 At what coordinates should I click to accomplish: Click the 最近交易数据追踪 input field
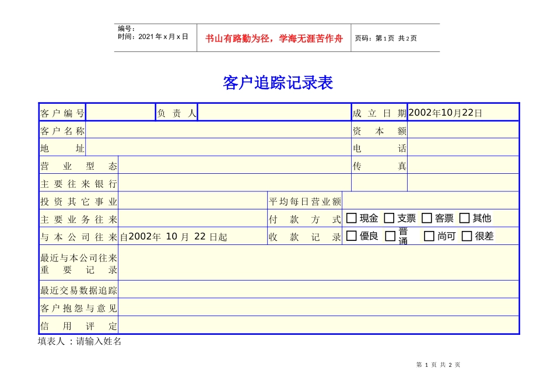[318, 289]
